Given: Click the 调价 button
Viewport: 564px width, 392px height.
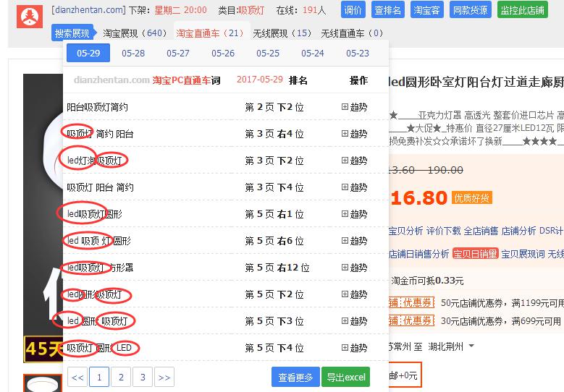Looking at the screenshot, I should pyautogui.click(x=353, y=10).
